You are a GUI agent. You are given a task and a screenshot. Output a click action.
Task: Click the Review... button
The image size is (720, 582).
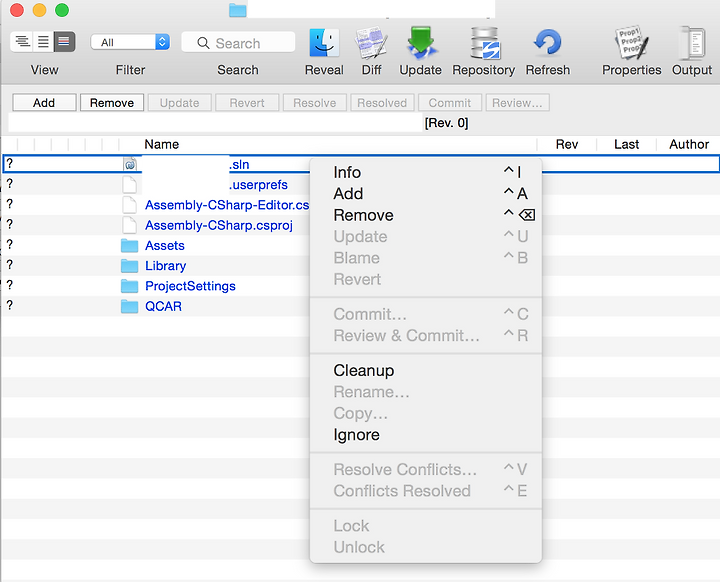click(518, 102)
